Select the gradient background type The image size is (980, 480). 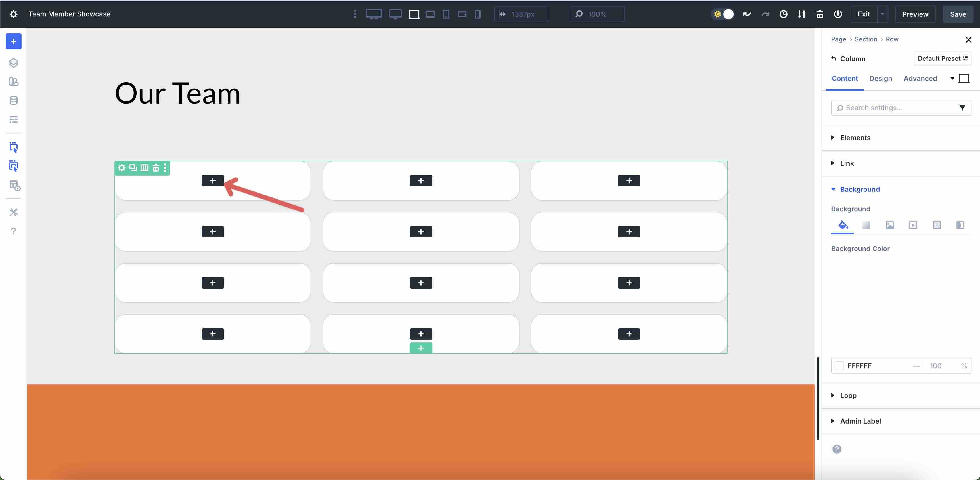[866, 225]
